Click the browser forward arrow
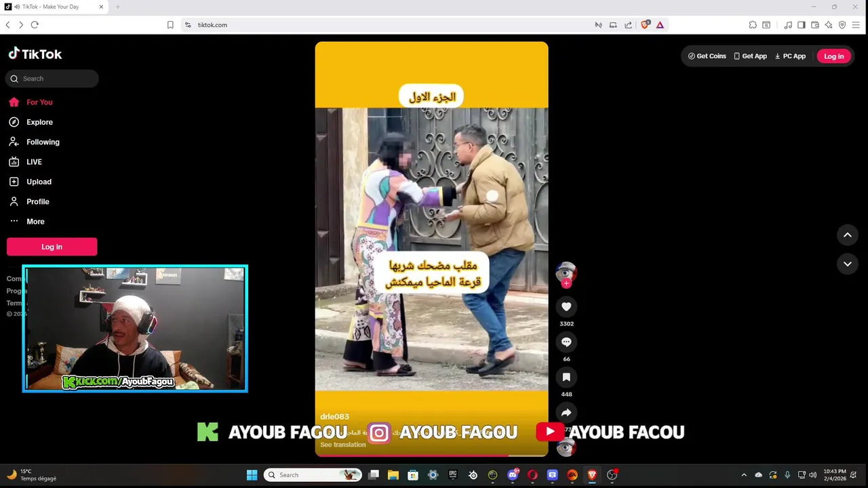Image resolution: width=868 pixels, height=488 pixels. (x=21, y=25)
